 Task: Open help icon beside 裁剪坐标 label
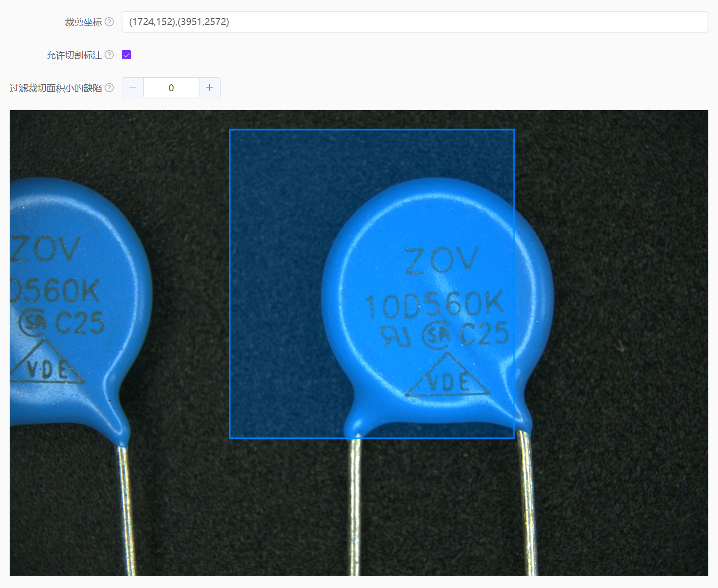coord(109,22)
